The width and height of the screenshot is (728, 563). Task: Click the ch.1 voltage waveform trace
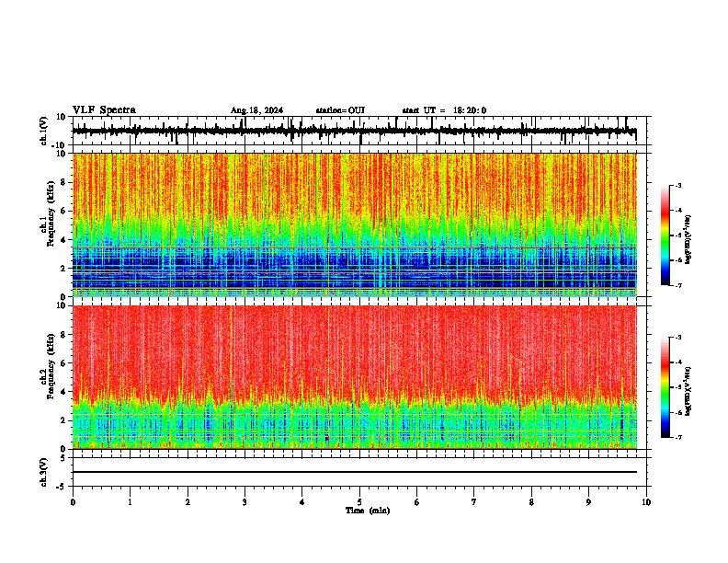click(354, 131)
